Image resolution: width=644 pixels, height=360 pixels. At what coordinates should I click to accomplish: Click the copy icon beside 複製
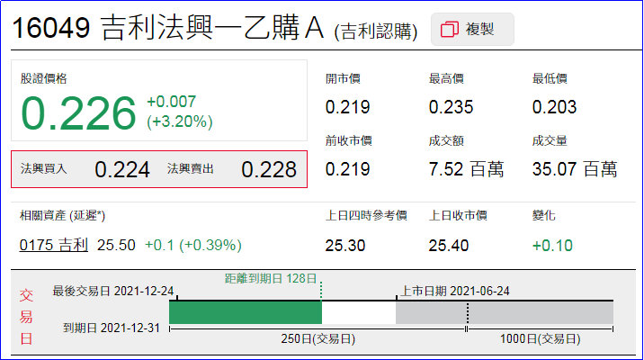[450, 29]
